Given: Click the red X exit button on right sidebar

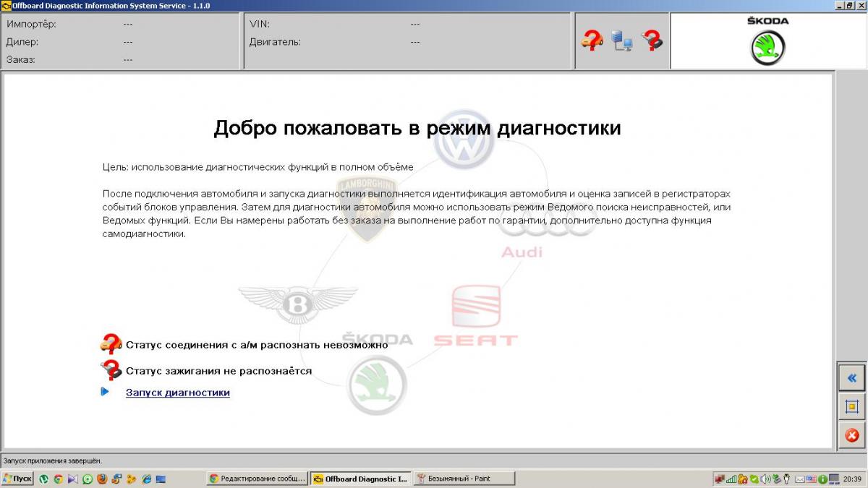Looking at the screenshot, I should coord(851,435).
